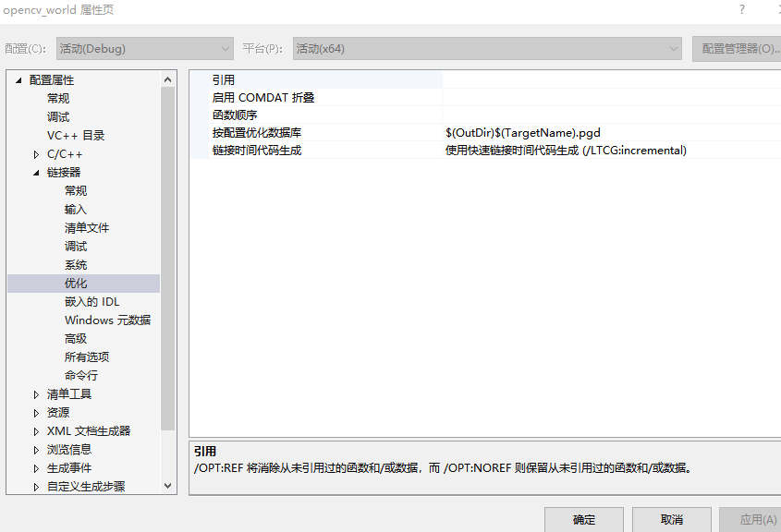Click the $(OutDir)$(TargetName).pgd value
The image size is (781, 532).
(x=523, y=132)
